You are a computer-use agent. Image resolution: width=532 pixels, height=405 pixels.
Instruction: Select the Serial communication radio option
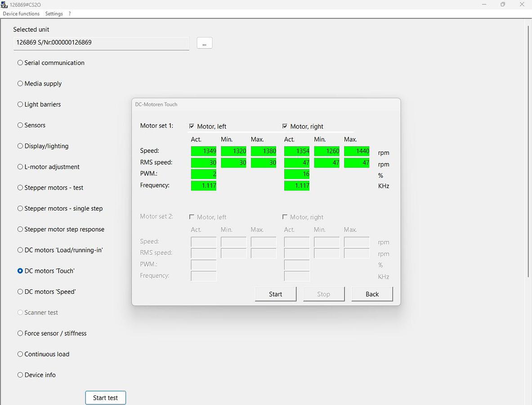click(x=20, y=63)
